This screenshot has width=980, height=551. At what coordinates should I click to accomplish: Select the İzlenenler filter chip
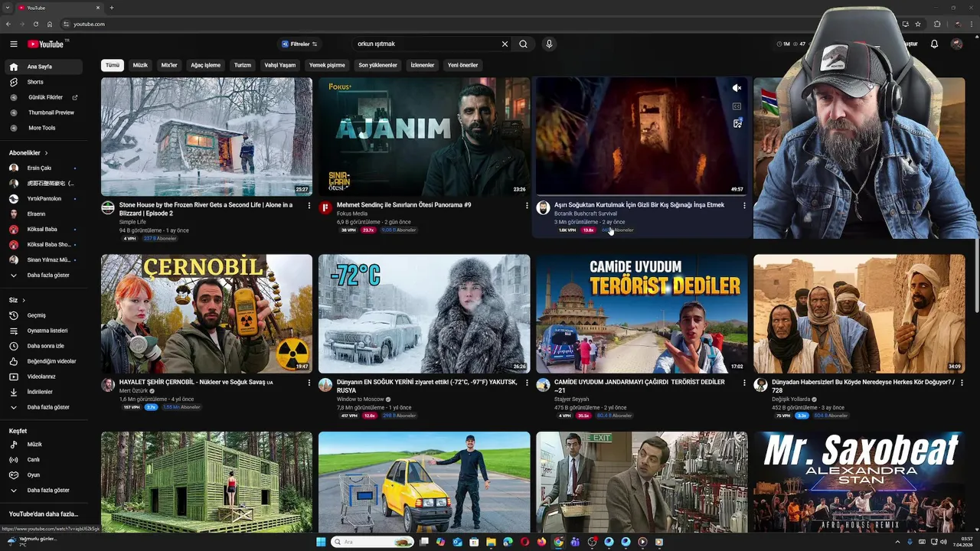423,65
